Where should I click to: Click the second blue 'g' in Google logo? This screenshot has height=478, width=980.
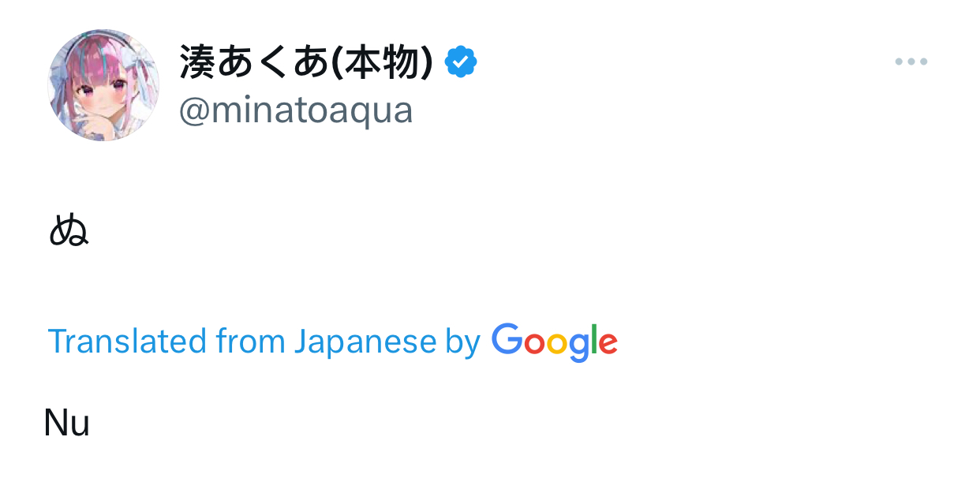click(x=579, y=346)
